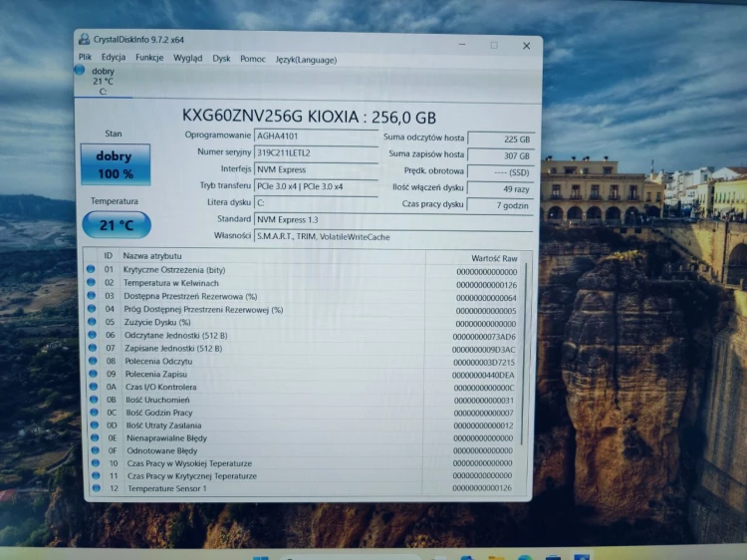The image size is (747, 560).
Task: Click status dot of Odnotowane Błędy row
Action: 96,450
